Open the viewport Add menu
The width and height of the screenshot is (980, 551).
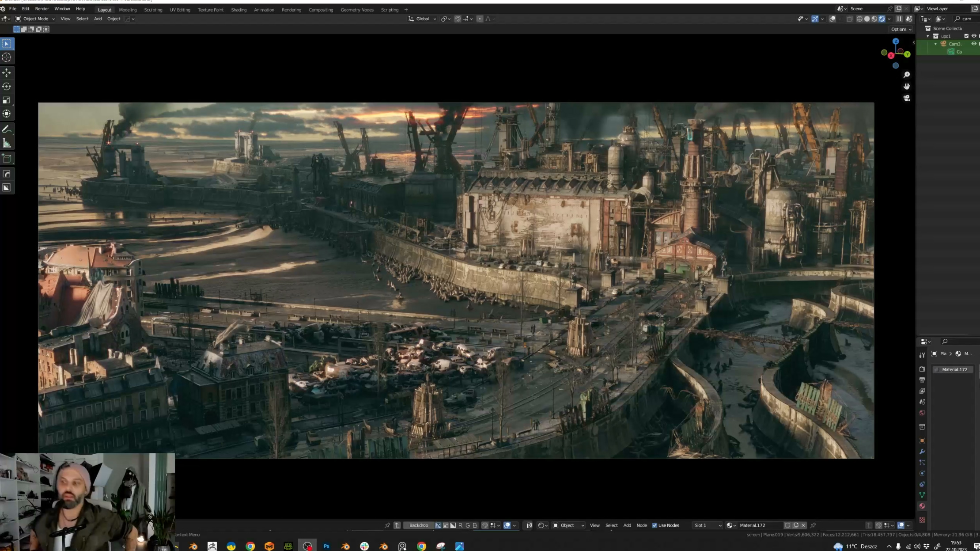tap(98, 19)
